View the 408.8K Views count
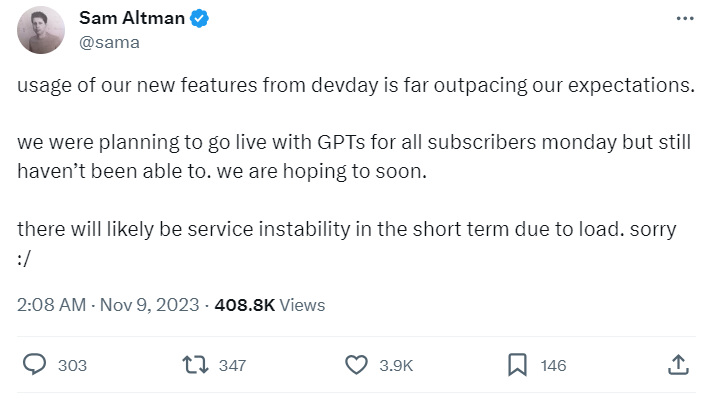 (270, 305)
